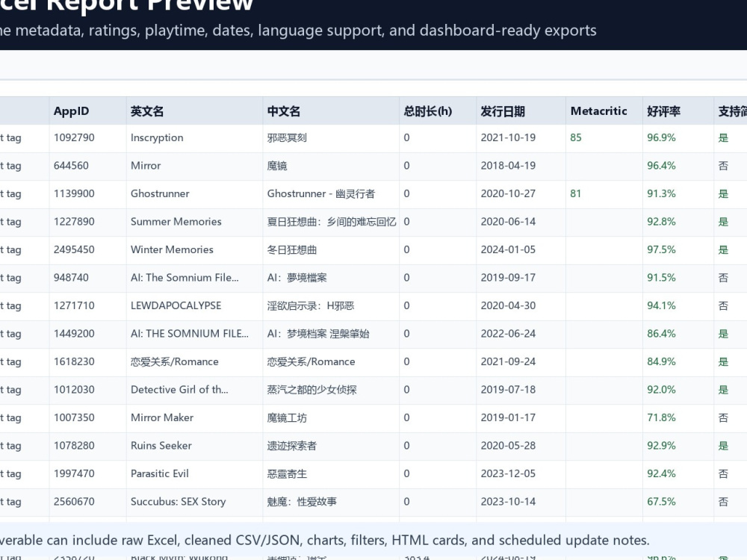
Task: Click 邪恶冥刻 Chinese name cell
Action: click(x=331, y=138)
